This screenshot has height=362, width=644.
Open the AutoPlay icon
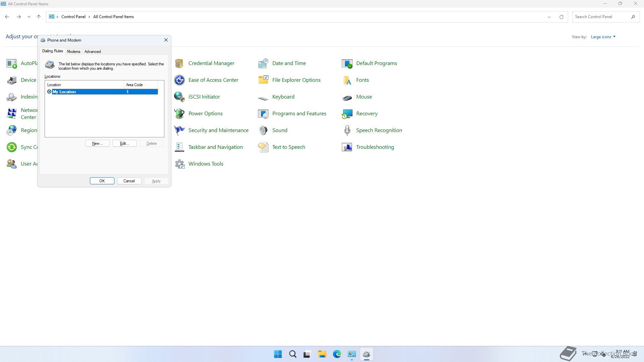(12, 63)
